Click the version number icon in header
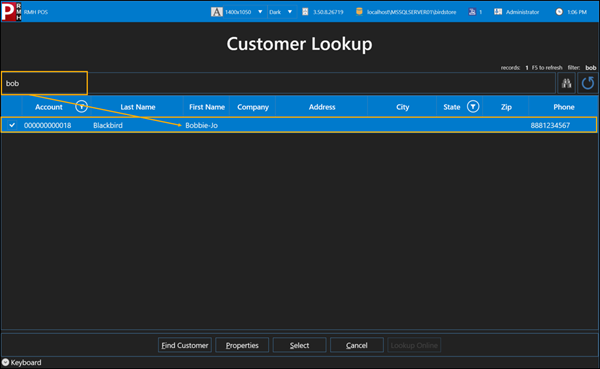Image resolution: width=600 pixels, height=369 pixels. [305, 12]
